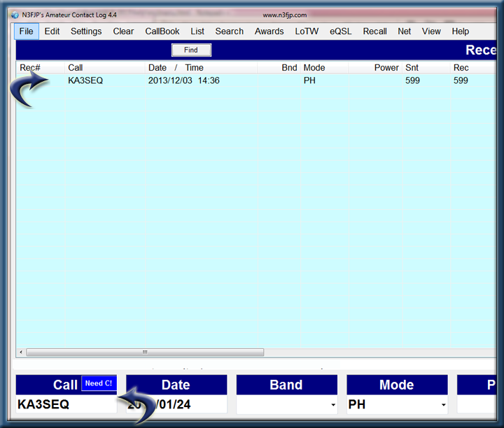Click the N3FJP app icon in title bar
504x428 pixels.
point(15,15)
